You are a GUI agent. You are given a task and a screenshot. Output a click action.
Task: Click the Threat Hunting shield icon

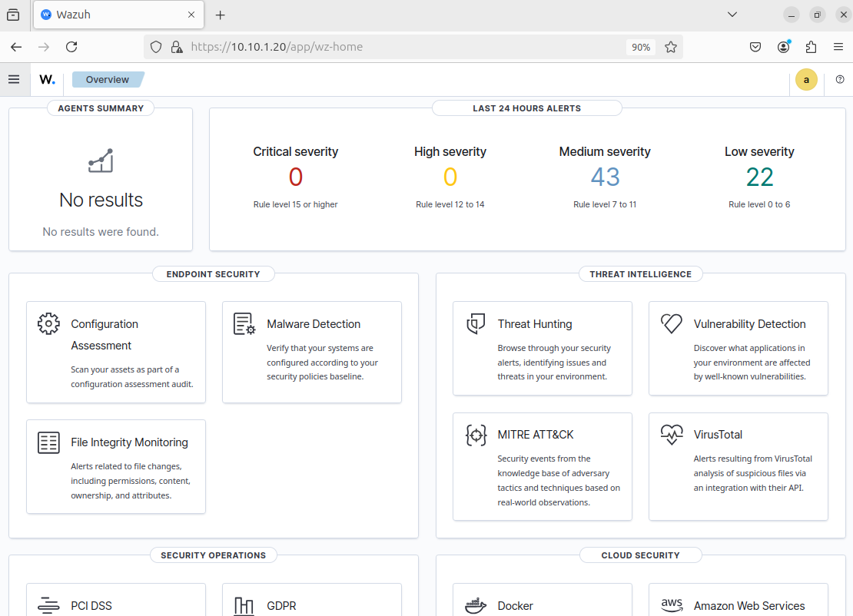476,323
